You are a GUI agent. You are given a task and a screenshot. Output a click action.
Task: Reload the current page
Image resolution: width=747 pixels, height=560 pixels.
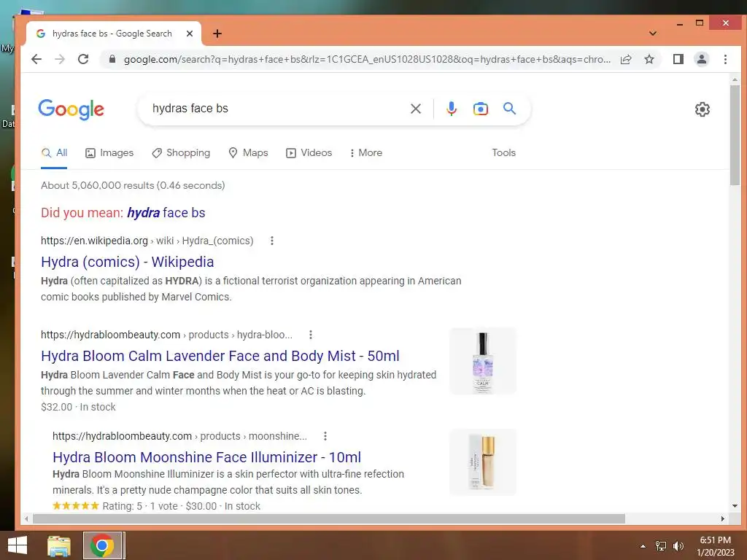pyautogui.click(x=83, y=59)
